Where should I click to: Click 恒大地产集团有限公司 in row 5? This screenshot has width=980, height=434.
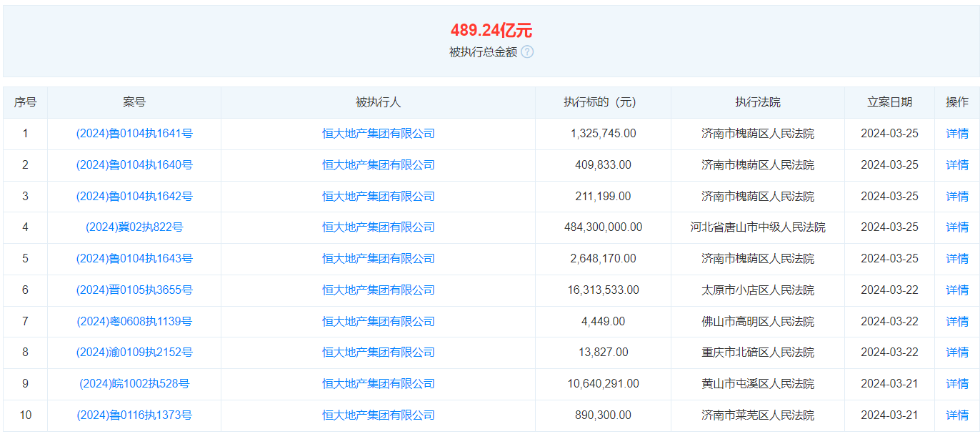coord(379,258)
